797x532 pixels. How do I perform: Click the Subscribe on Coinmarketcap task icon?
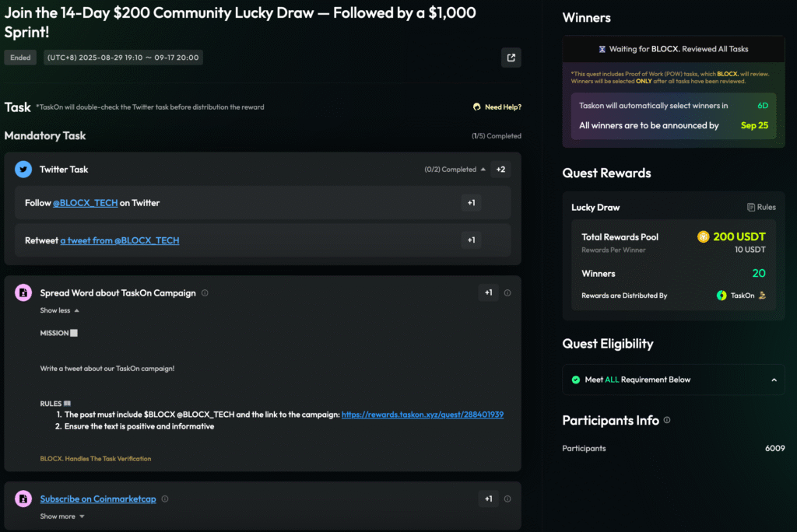[23, 499]
